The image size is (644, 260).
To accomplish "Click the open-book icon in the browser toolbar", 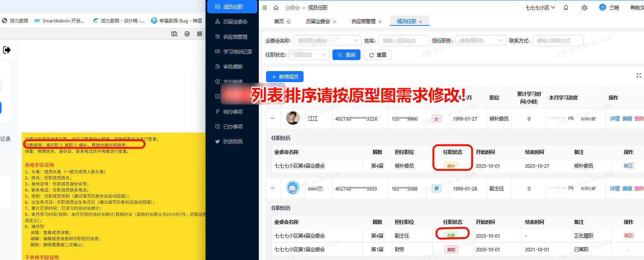I will click(174, 34).
